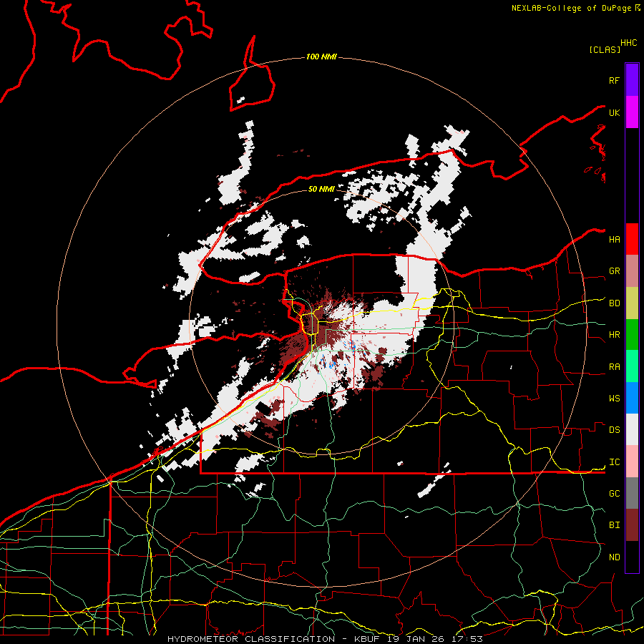Click the ND legend label

coord(614,557)
